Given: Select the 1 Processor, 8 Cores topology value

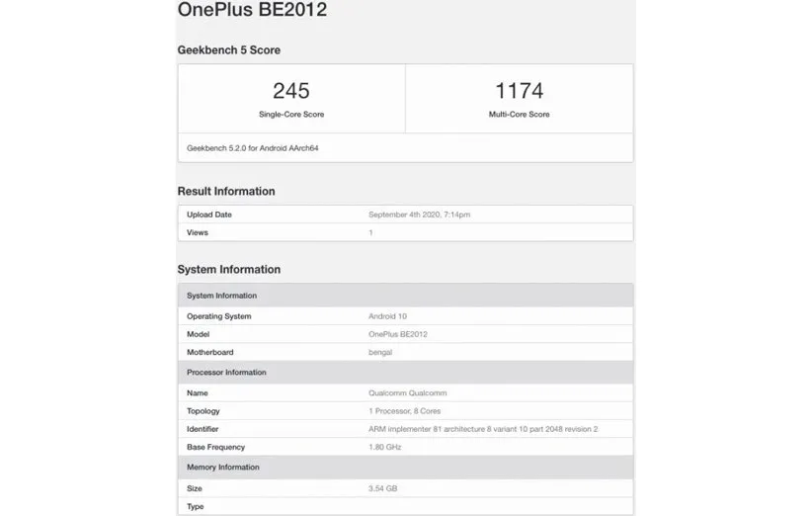Looking at the screenshot, I should pos(402,411).
